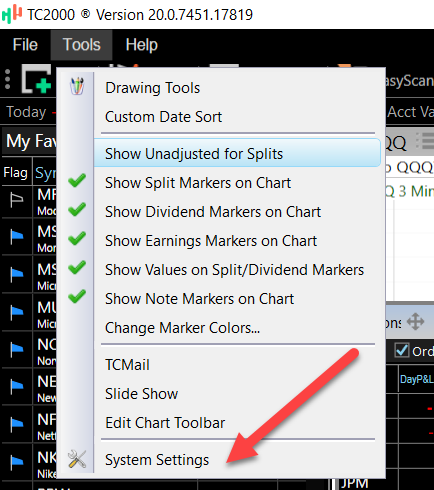Select Show Unadjusted for Splits
The image size is (434, 490).
coord(237,153)
